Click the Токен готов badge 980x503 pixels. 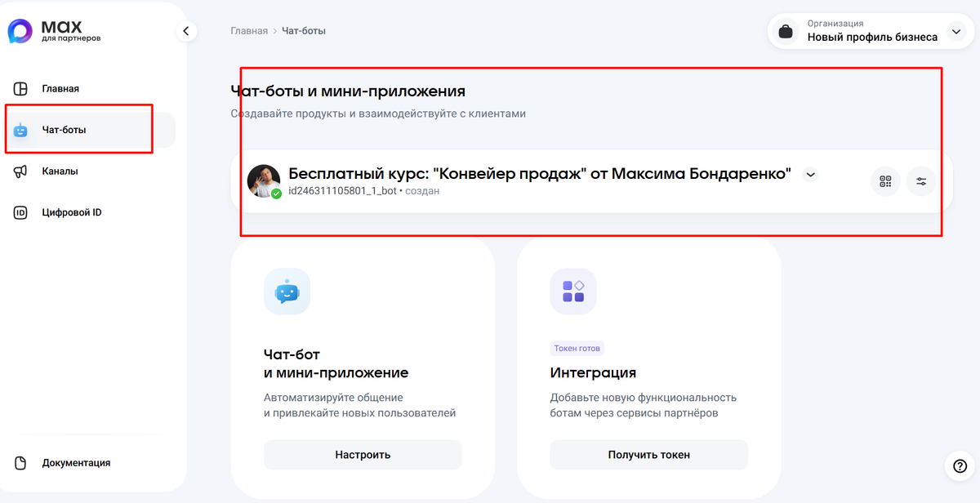577,348
